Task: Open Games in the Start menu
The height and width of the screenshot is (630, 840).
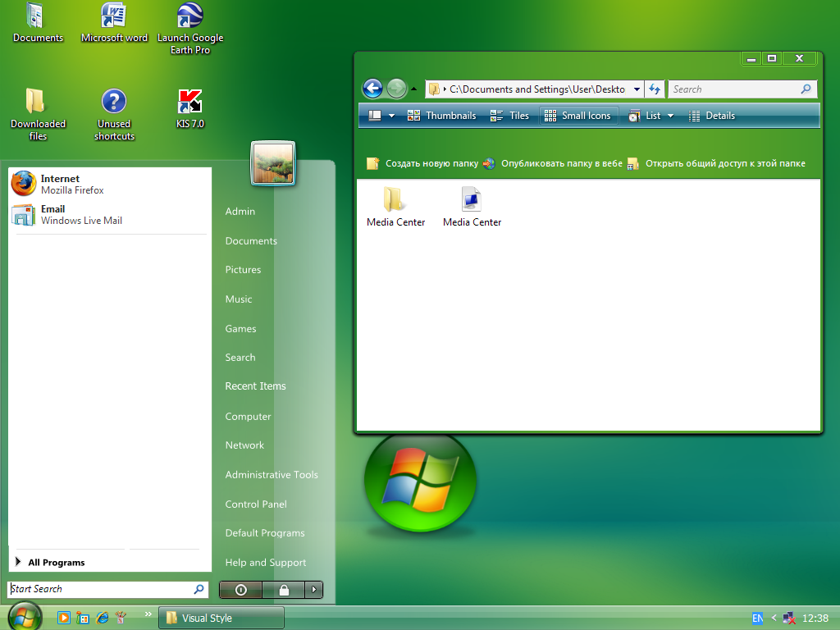Action: [x=240, y=328]
